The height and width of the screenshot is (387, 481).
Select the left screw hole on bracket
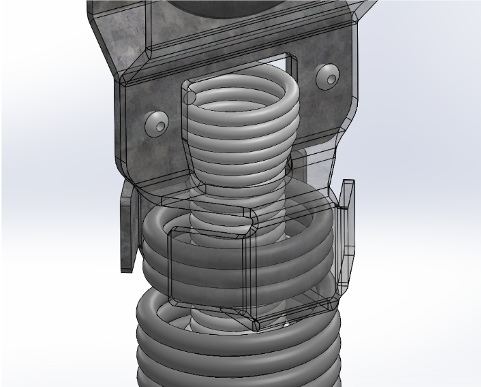click(x=157, y=124)
